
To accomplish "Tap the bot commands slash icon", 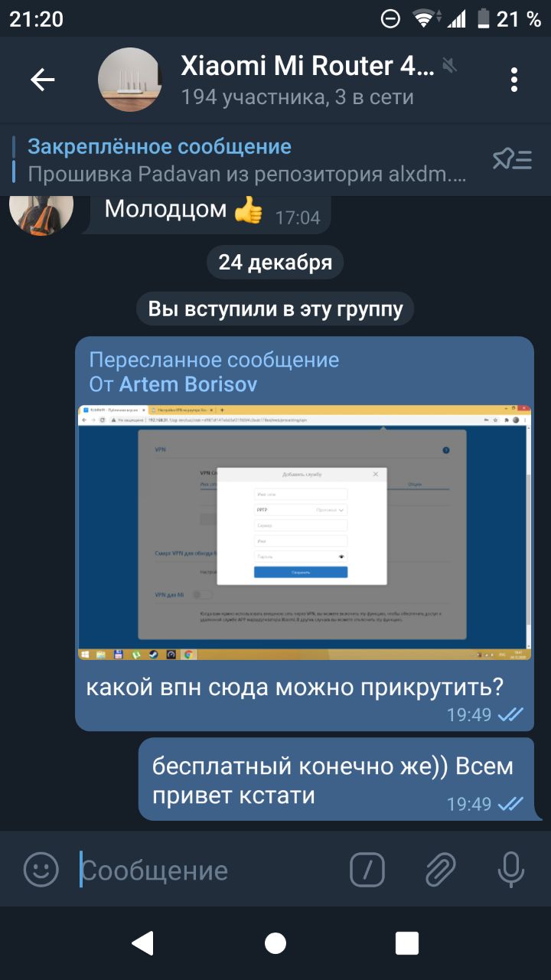I will pos(367,869).
